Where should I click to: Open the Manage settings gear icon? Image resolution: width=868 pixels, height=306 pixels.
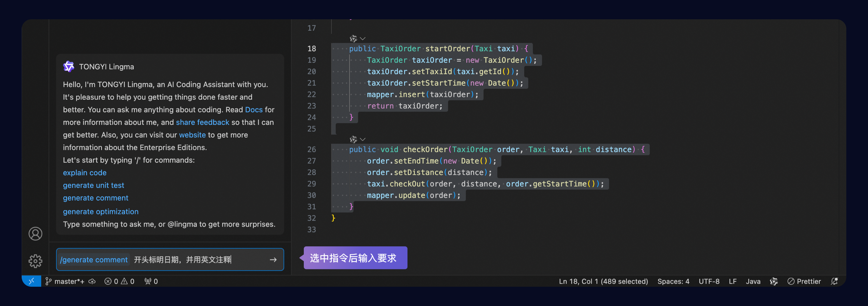coord(35,261)
